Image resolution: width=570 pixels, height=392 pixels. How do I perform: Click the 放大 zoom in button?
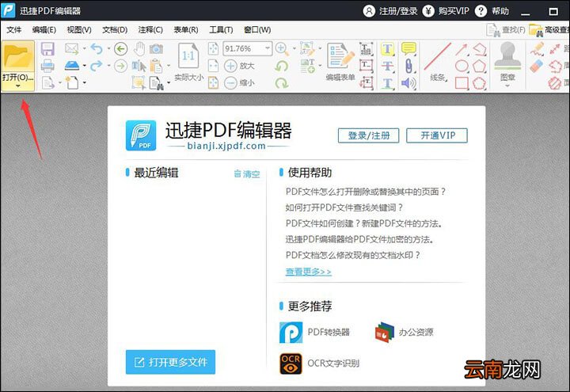coord(239,66)
